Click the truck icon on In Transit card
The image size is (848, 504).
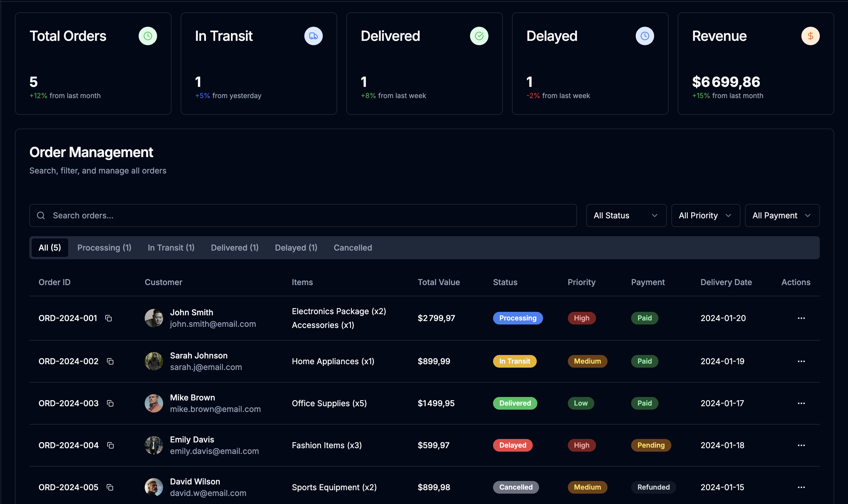pyautogui.click(x=313, y=36)
